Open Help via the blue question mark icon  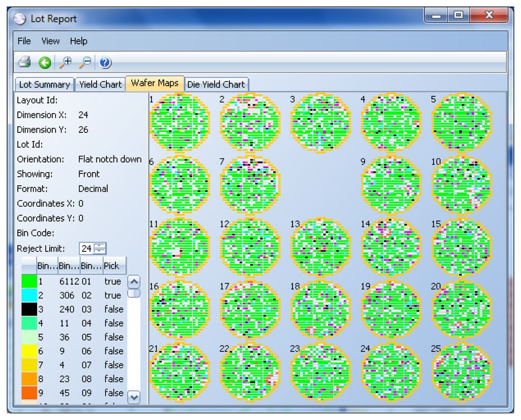pos(105,63)
